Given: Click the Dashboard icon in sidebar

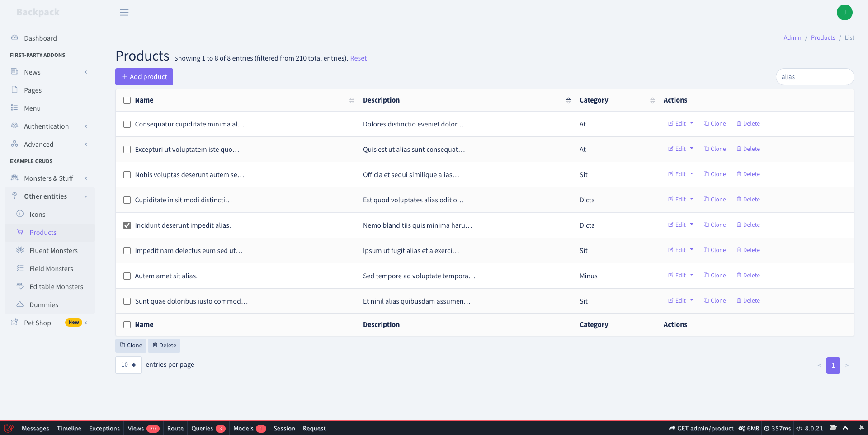Looking at the screenshot, I should (x=14, y=38).
